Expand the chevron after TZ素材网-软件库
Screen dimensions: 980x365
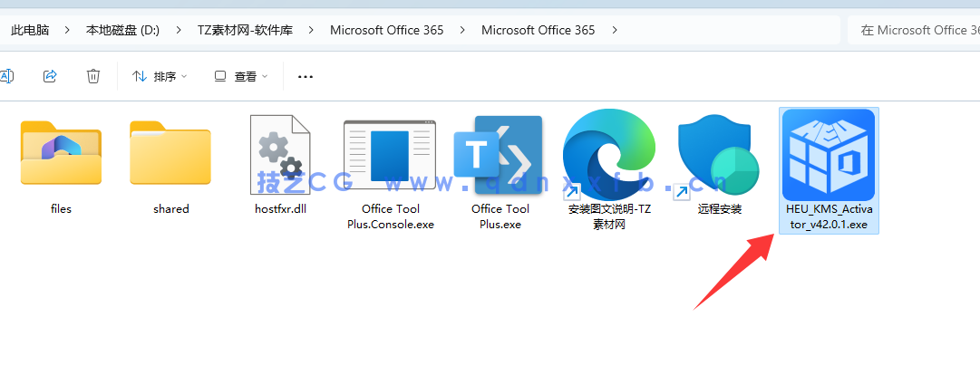click(311, 30)
